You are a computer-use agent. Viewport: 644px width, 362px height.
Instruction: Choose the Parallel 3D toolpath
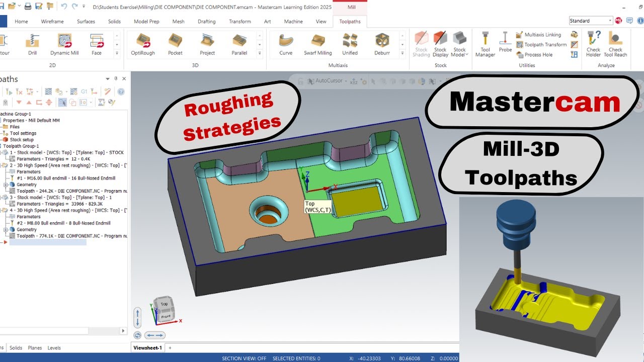point(239,44)
